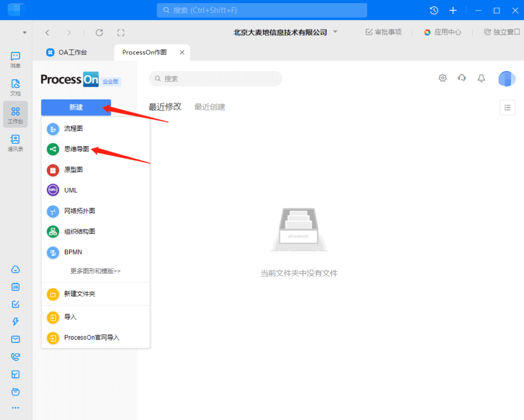The height and width of the screenshot is (420, 524).
Task: Choose UML from the new menu
Action: [95, 190]
